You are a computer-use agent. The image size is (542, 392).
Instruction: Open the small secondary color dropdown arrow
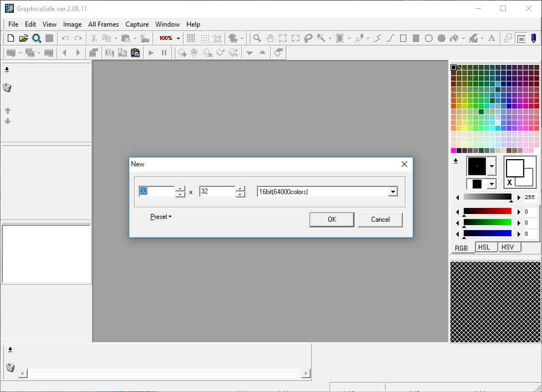click(x=492, y=184)
